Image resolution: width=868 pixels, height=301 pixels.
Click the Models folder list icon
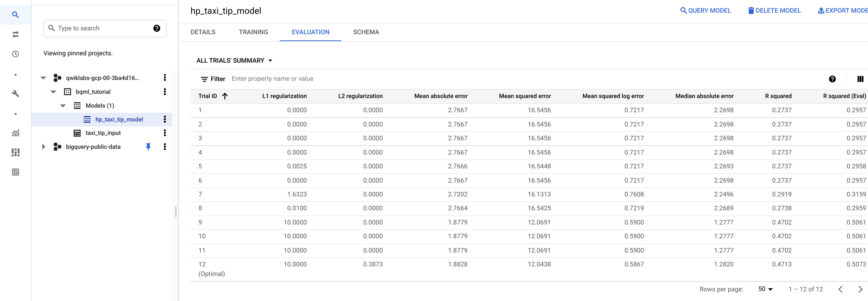[77, 105]
